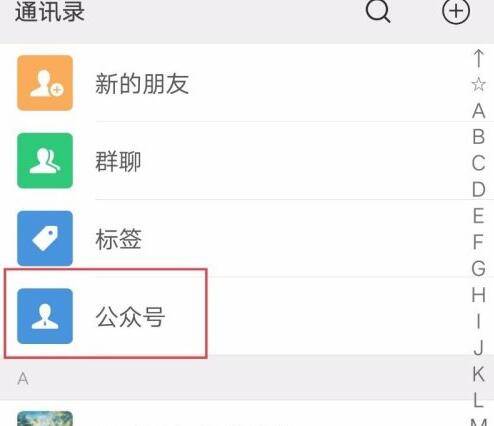This screenshot has height=426, width=494.
Task: Jump to top with index arrow
Action: pos(479,58)
